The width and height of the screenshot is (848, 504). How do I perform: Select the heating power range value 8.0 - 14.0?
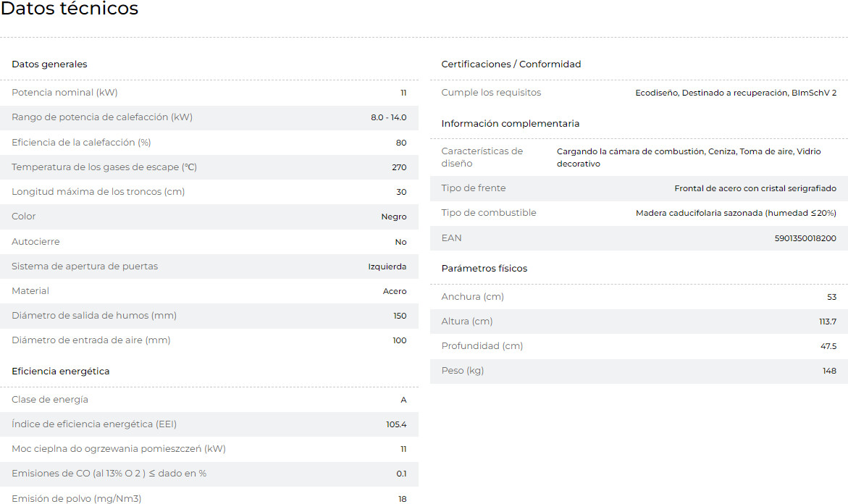(x=388, y=117)
